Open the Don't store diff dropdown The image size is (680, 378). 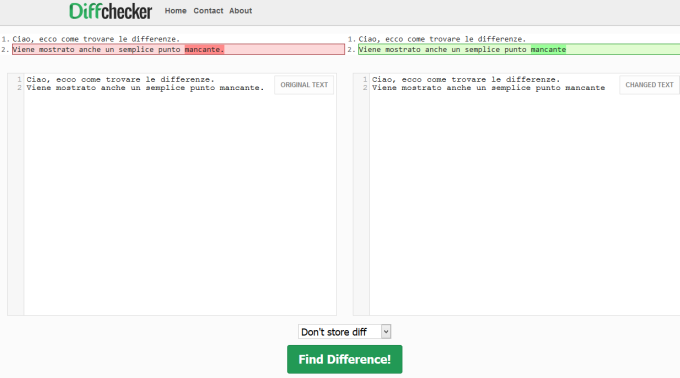[344, 332]
